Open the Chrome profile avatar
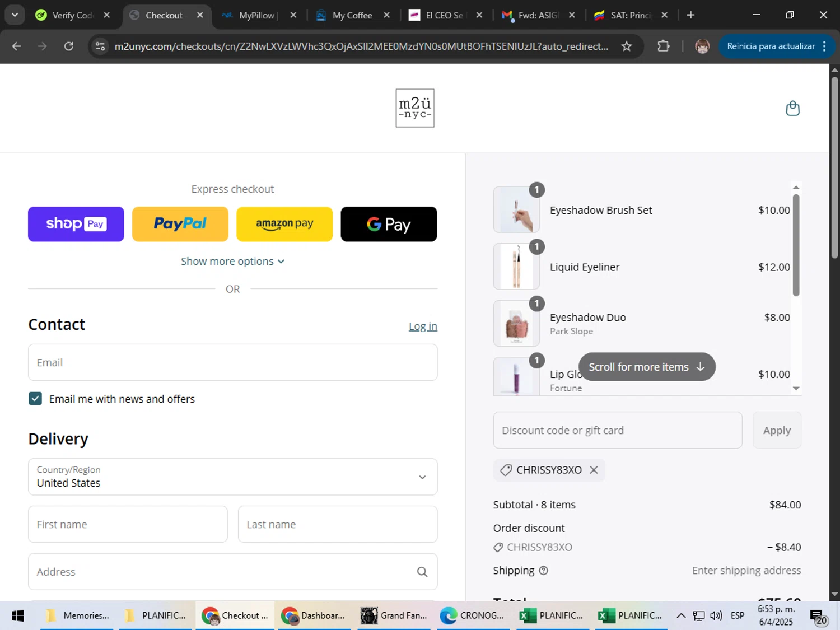Screen dimensions: 840x630 [x=702, y=46]
